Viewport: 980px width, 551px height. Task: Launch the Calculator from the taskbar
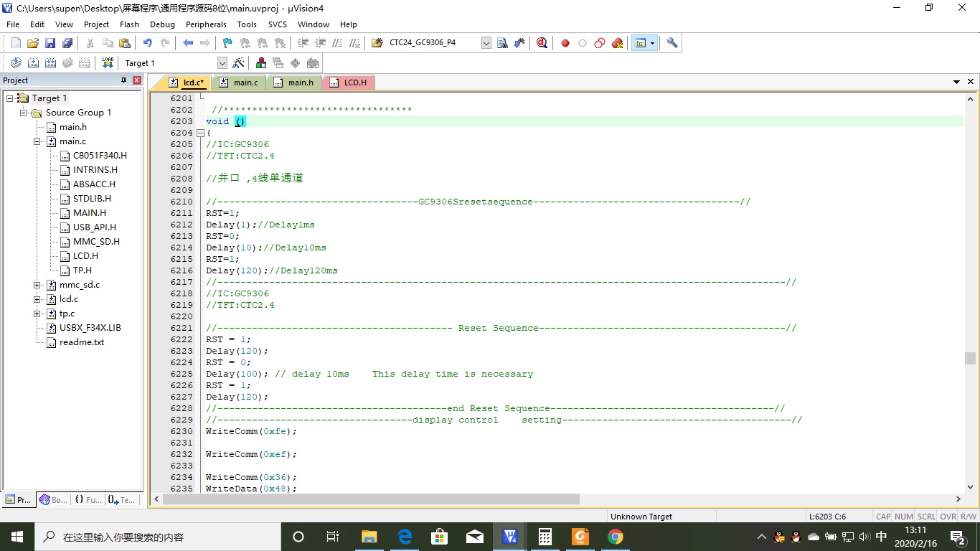click(x=545, y=537)
